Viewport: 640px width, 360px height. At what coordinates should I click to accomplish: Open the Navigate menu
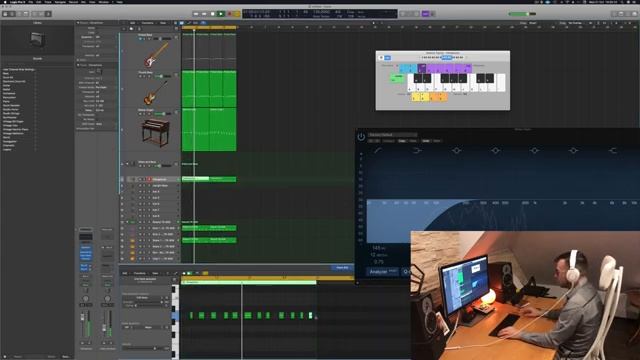[x=60, y=2]
